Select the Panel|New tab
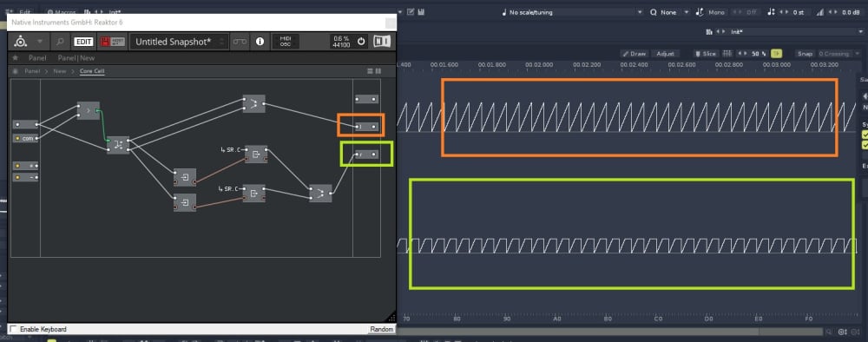The height and width of the screenshot is (342, 868). (76, 57)
